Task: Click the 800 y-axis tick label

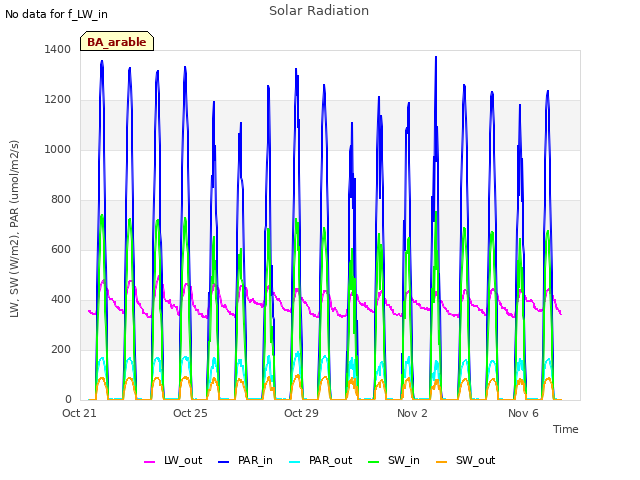Action: coord(61,200)
